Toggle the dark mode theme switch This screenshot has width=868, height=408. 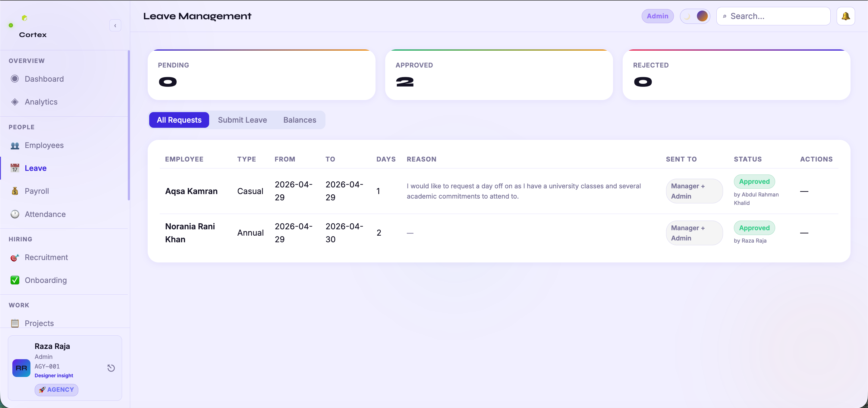pyautogui.click(x=695, y=16)
